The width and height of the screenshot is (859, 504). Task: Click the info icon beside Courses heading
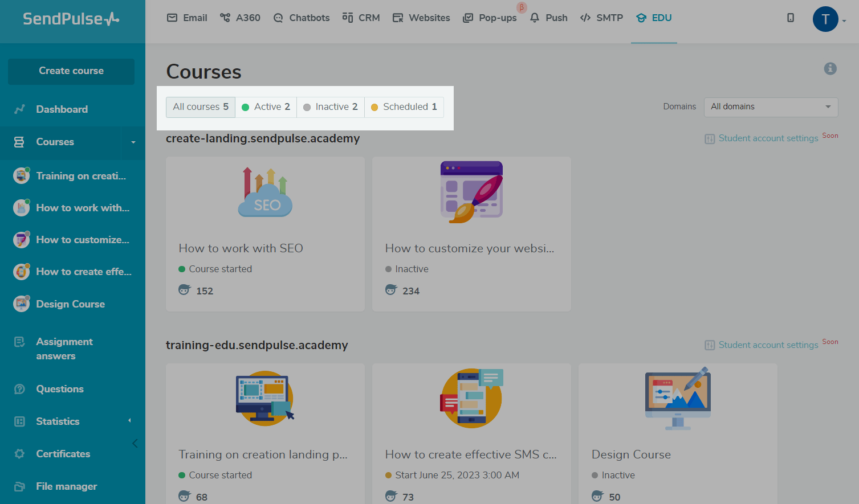tap(830, 69)
